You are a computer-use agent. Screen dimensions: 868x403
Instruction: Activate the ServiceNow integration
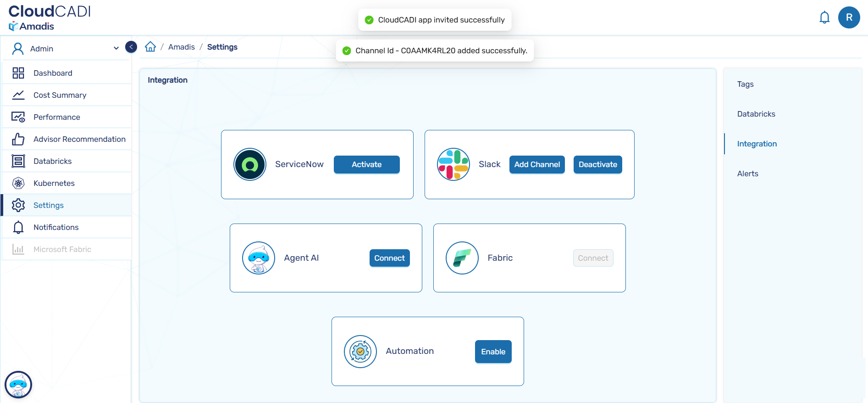[x=366, y=164]
